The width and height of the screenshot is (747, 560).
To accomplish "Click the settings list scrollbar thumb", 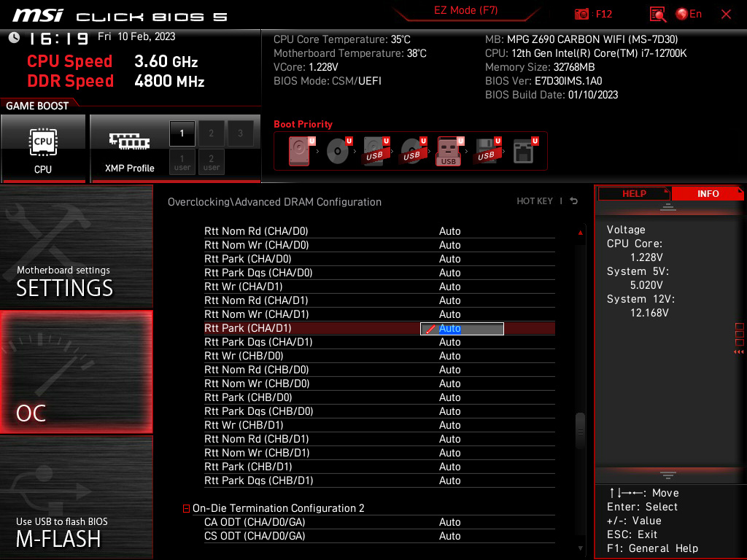I will tap(580, 431).
